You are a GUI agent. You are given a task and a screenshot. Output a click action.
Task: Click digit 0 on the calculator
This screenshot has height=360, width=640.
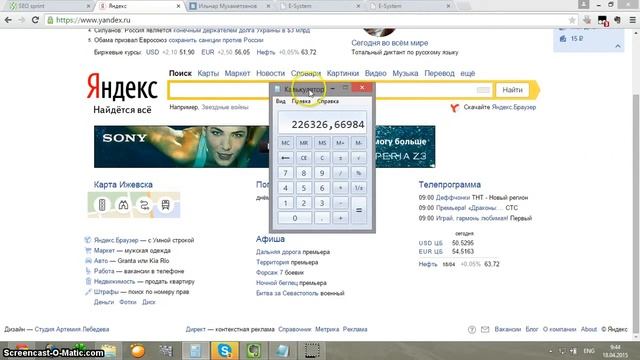click(295, 218)
